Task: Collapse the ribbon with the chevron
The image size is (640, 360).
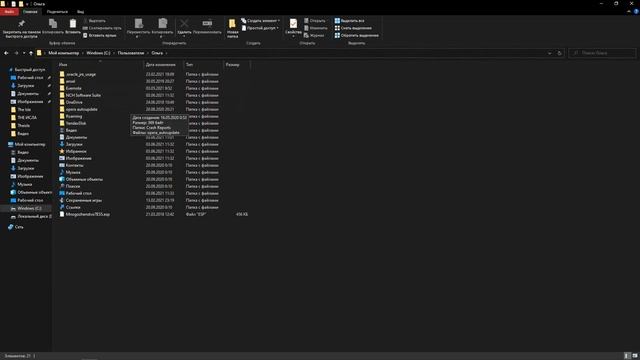Action: point(629,11)
